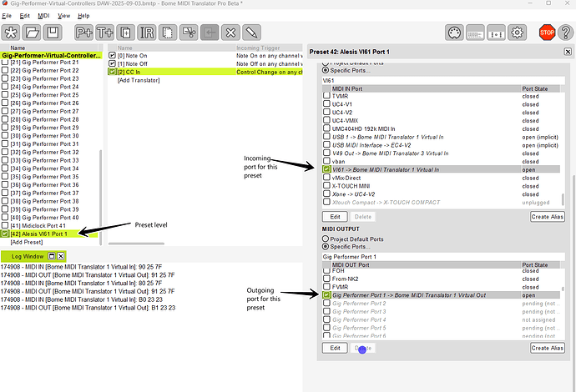Select Specific Ports radio under MIDI OUTPUT
The image size is (576, 392).
325,247
